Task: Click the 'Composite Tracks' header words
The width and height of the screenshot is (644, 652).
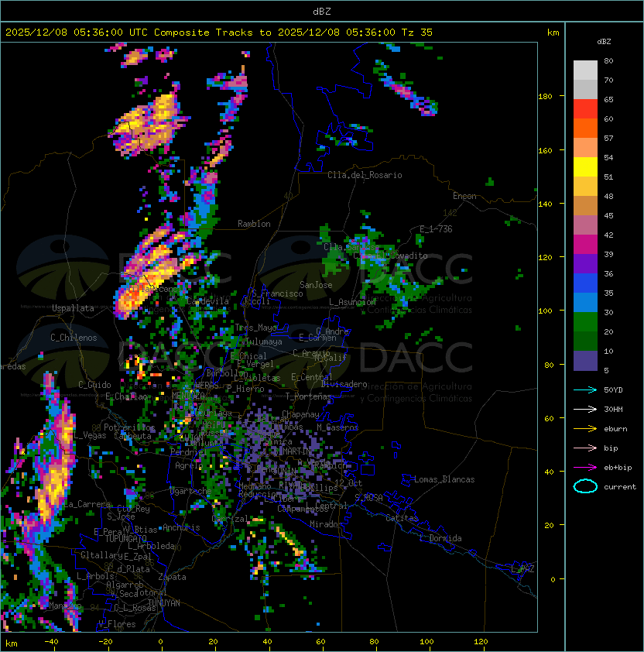Action: point(204,33)
